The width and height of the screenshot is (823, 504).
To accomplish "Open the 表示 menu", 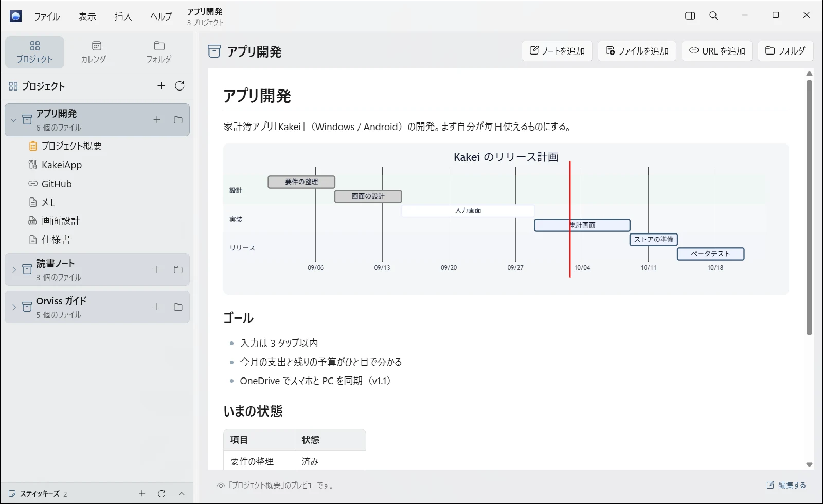I will 87,16.
